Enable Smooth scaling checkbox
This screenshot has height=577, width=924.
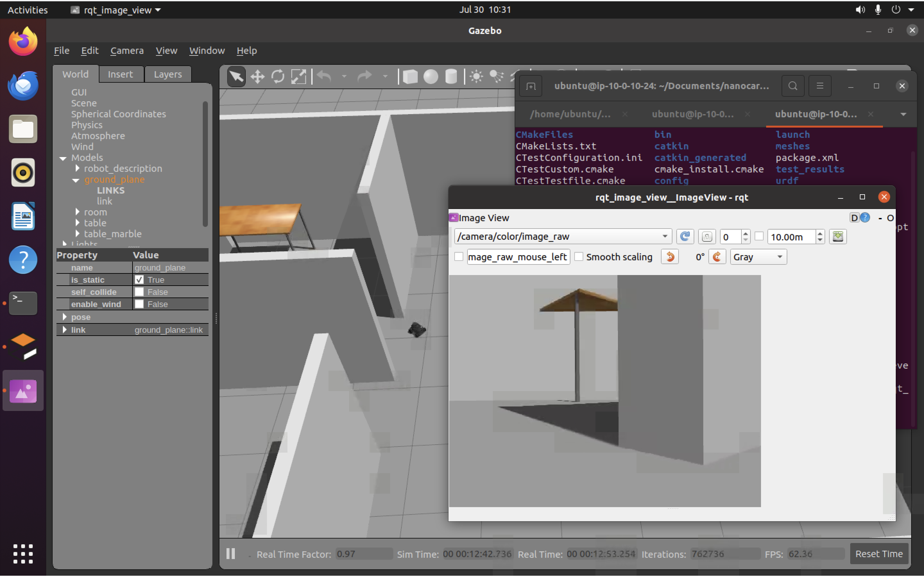579,257
